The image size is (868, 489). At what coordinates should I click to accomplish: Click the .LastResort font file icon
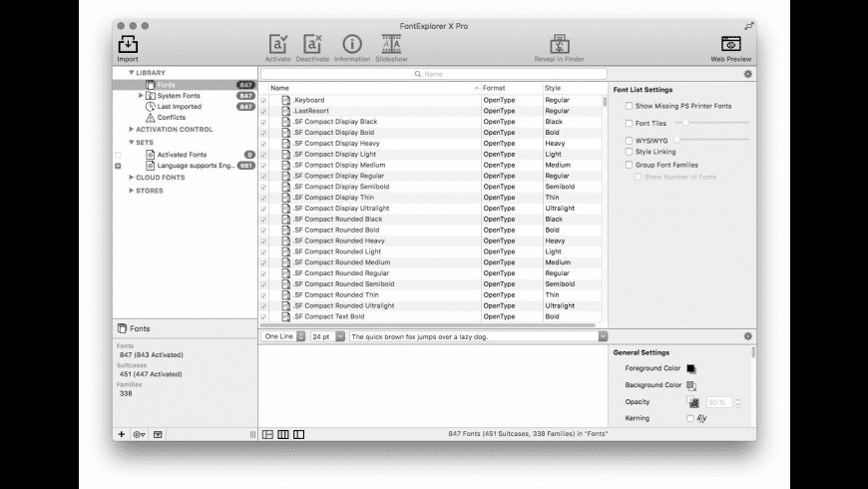click(285, 111)
